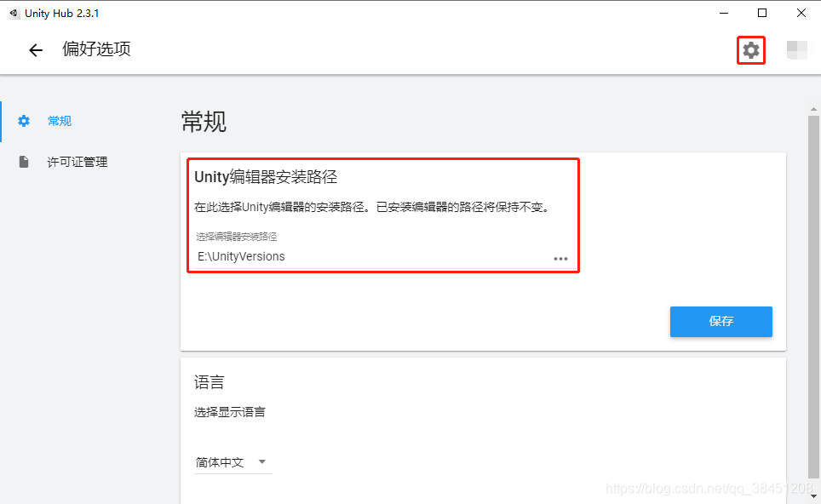Save settings with the 保存 button
The image size is (821, 504).
pyautogui.click(x=721, y=321)
